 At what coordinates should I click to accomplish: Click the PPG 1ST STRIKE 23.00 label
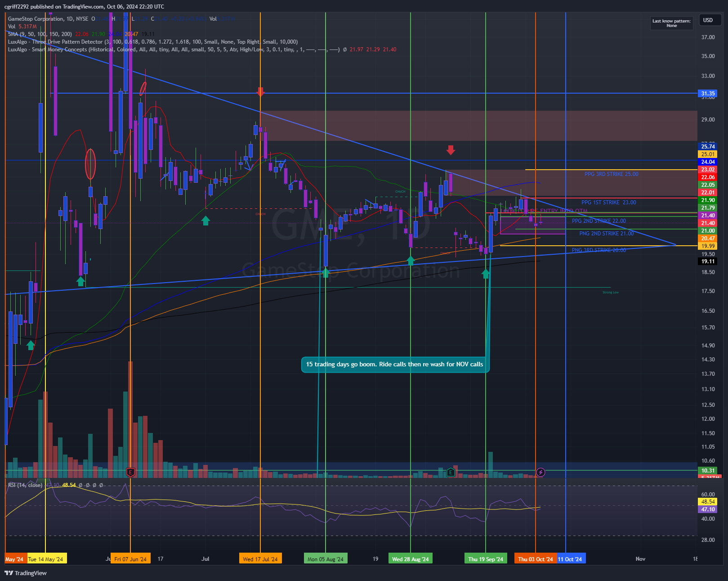click(608, 203)
